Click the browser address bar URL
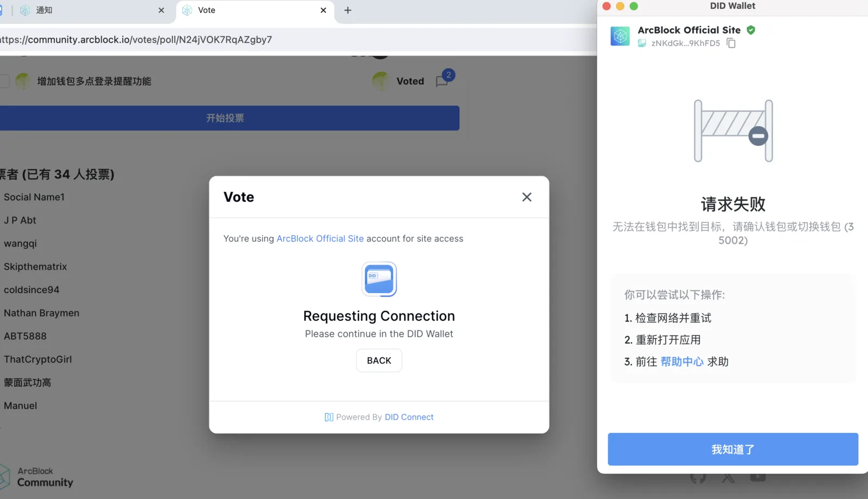Viewport: 868px width, 499px height. point(136,40)
